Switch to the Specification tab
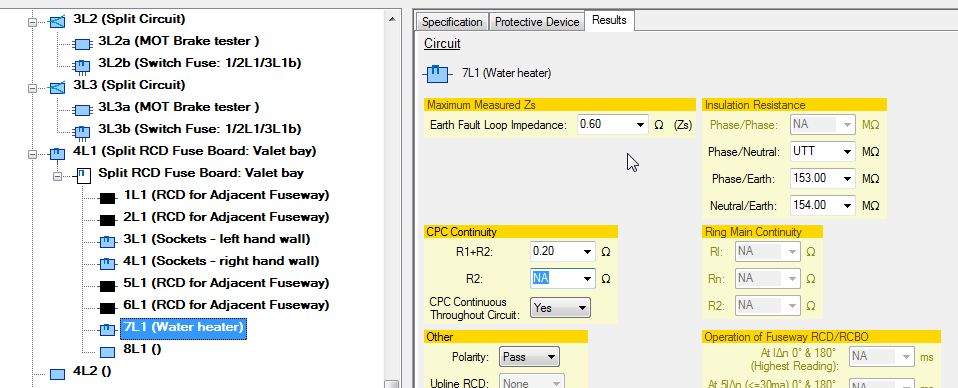958x388 pixels. click(x=452, y=22)
